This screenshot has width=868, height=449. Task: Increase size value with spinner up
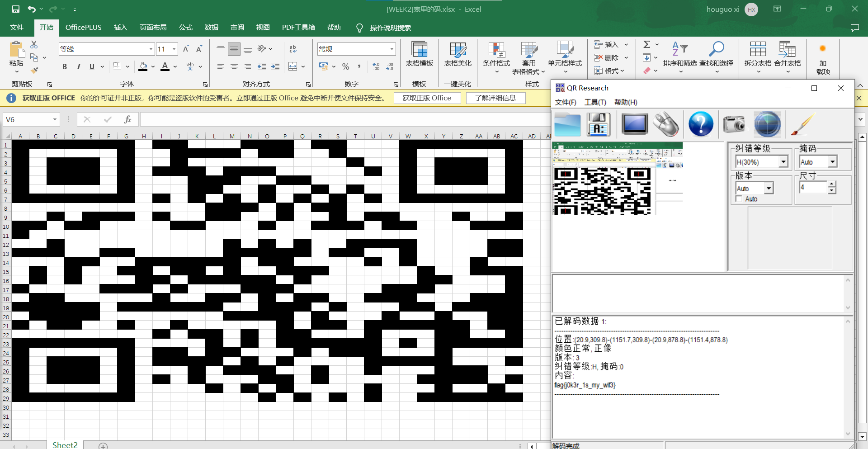coord(832,184)
